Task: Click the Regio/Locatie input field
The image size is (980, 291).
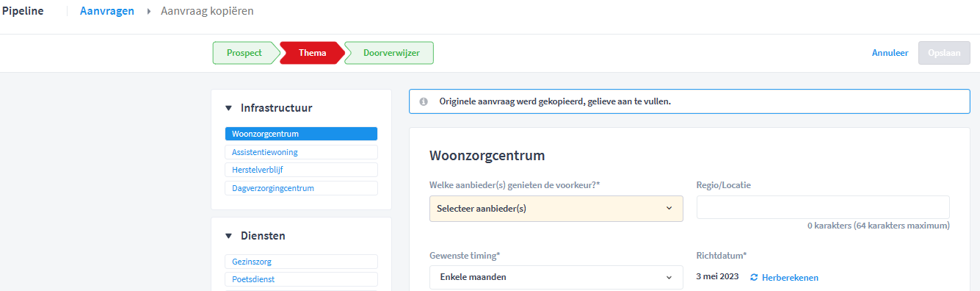Action: [823, 207]
